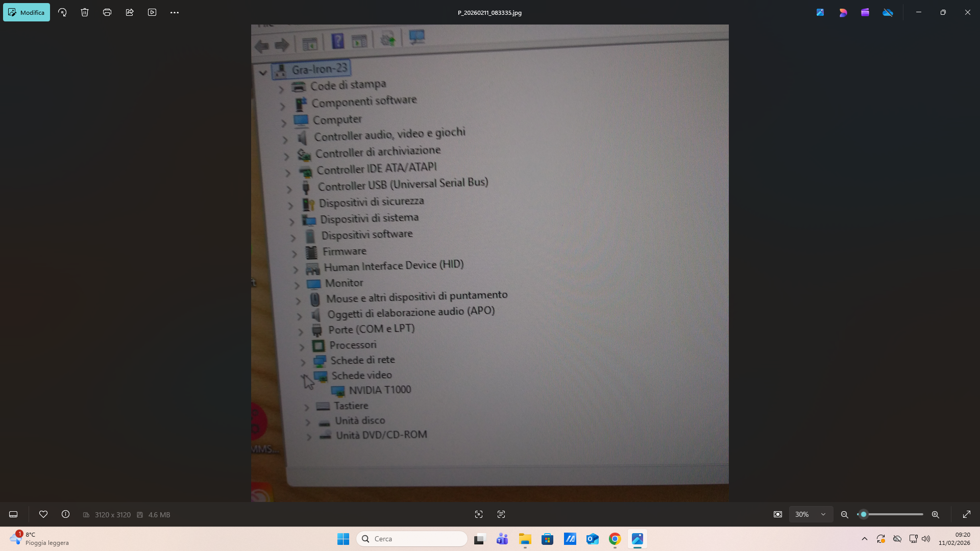Run visual search with the scan icon
The height and width of the screenshot is (551, 980).
pyautogui.click(x=479, y=514)
